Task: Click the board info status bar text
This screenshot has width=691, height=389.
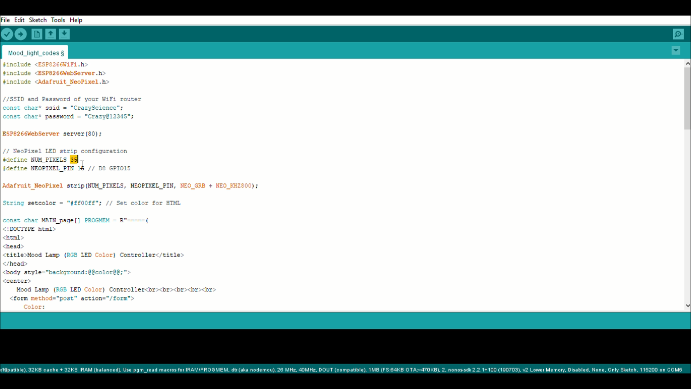Action: (x=342, y=370)
